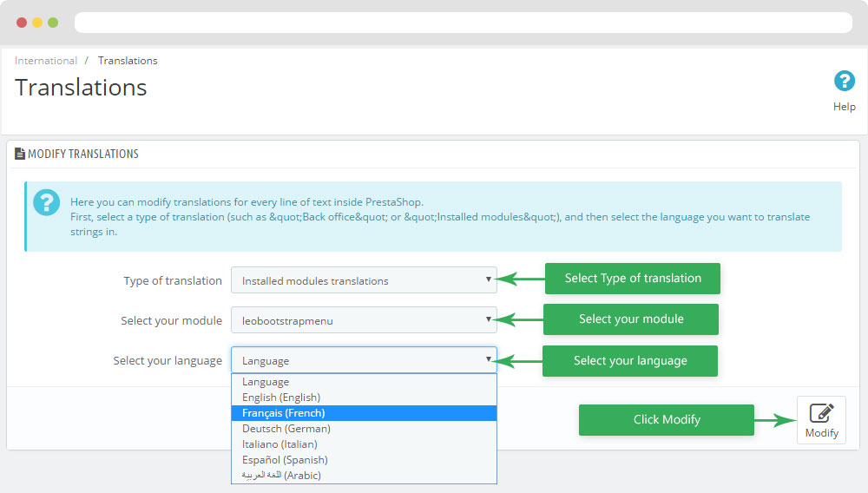Click the Modify Translations document icon

pos(20,154)
